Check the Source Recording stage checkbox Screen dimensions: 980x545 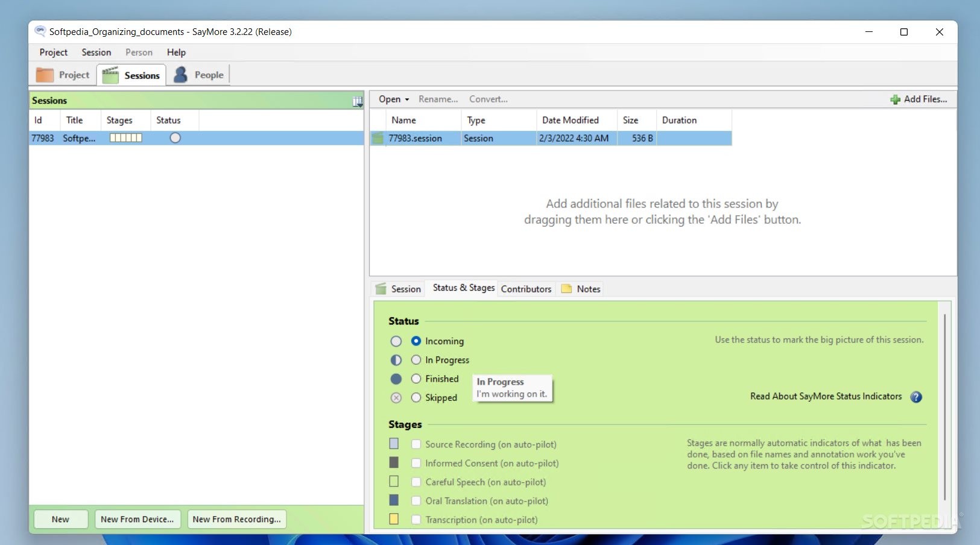click(416, 444)
